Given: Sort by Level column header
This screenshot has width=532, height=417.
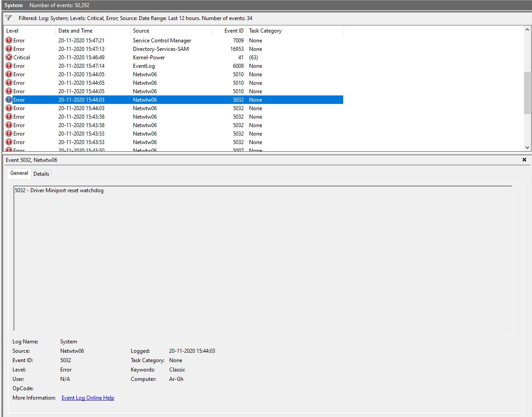Looking at the screenshot, I should (29, 31).
